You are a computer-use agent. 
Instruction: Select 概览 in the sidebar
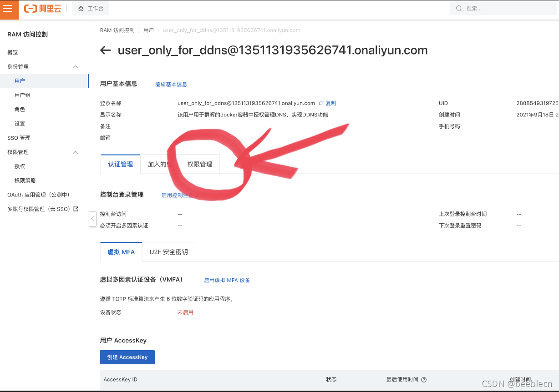(13, 52)
